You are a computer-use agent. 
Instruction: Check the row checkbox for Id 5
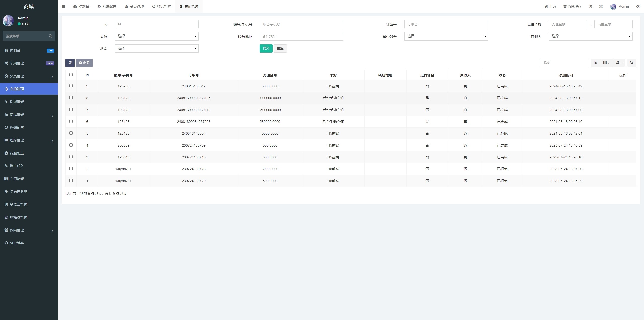tap(71, 133)
